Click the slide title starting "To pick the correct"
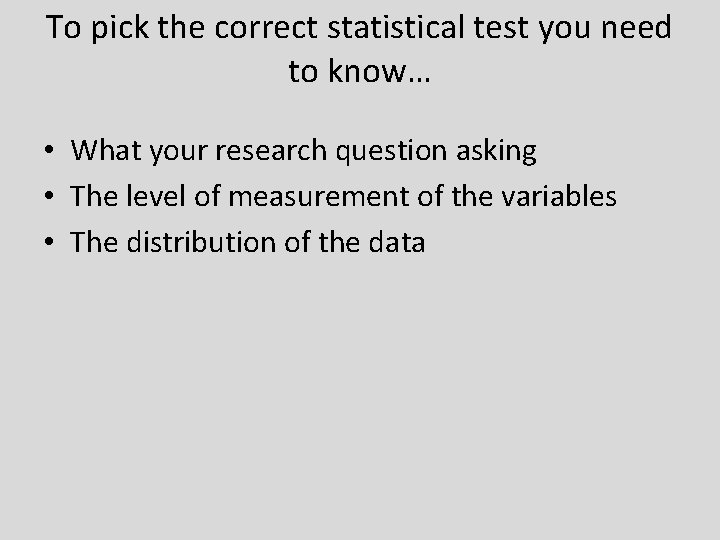 pyautogui.click(x=359, y=49)
